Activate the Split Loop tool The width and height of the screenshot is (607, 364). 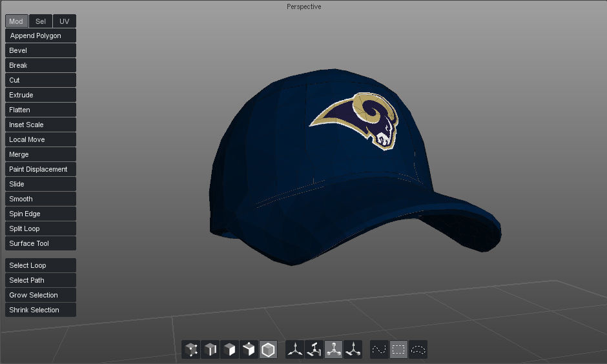[41, 228]
